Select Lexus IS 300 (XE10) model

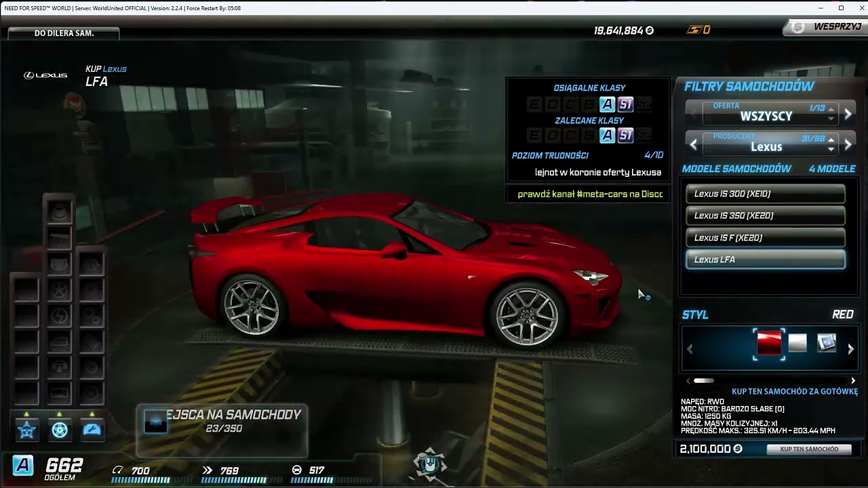766,194
